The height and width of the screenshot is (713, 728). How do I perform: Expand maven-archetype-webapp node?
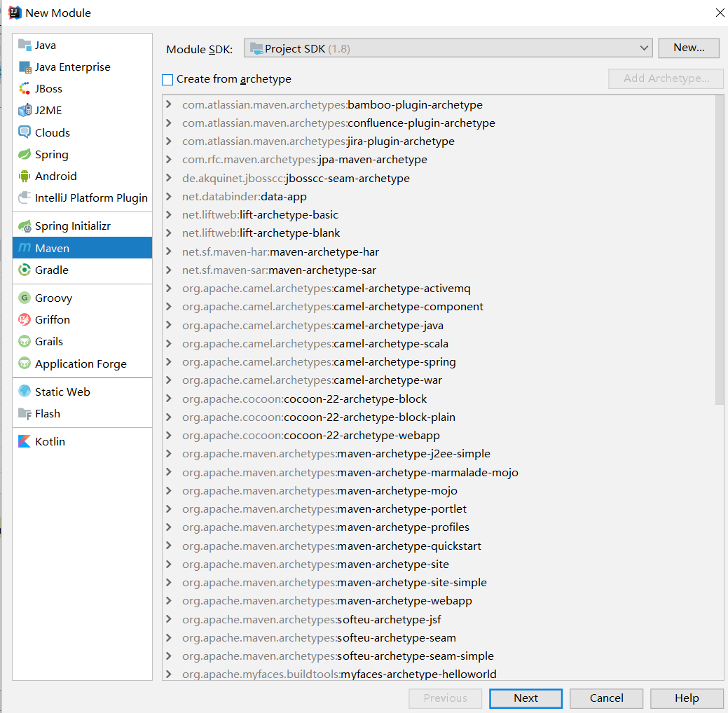click(169, 601)
